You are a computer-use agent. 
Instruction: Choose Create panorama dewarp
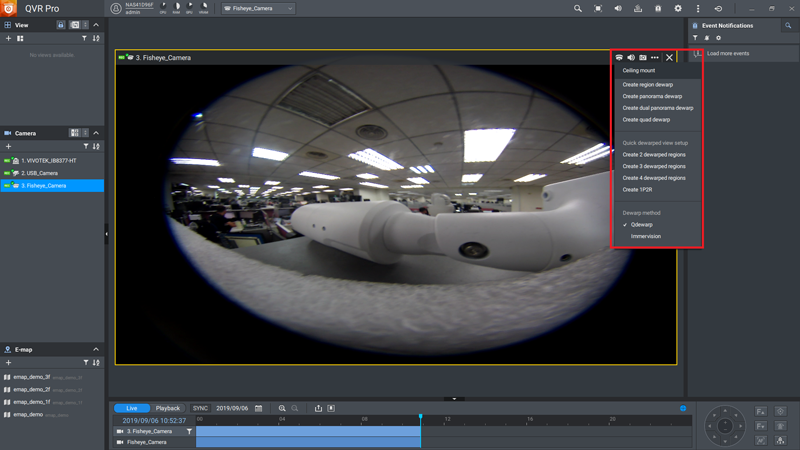click(x=652, y=96)
